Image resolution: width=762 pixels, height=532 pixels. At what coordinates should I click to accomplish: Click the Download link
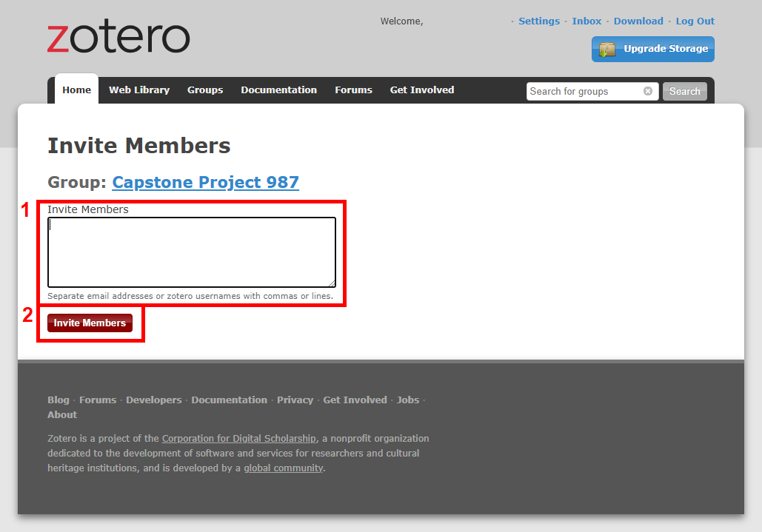pyautogui.click(x=638, y=21)
